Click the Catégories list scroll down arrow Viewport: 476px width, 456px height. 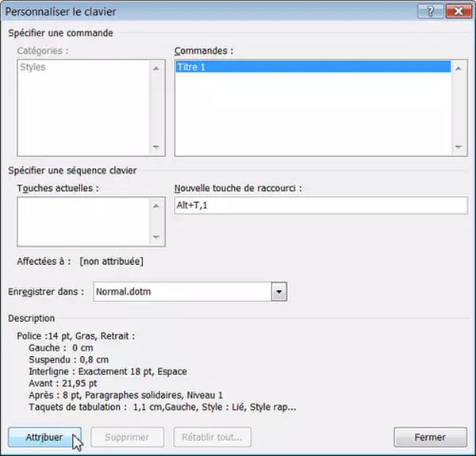click(156, 147)
